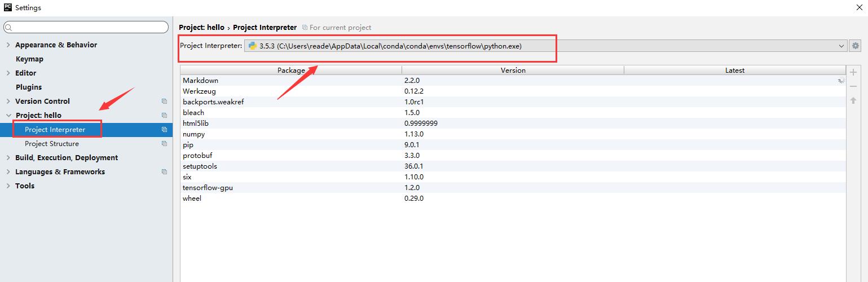The image size is (868, 282).
Task: Select Plugins in the settings sidebar
Action: (29, 87)
